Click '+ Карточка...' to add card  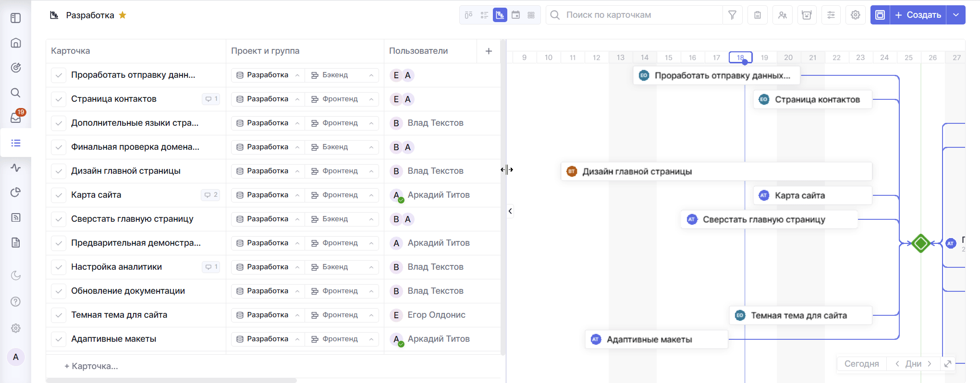point(91,366)
